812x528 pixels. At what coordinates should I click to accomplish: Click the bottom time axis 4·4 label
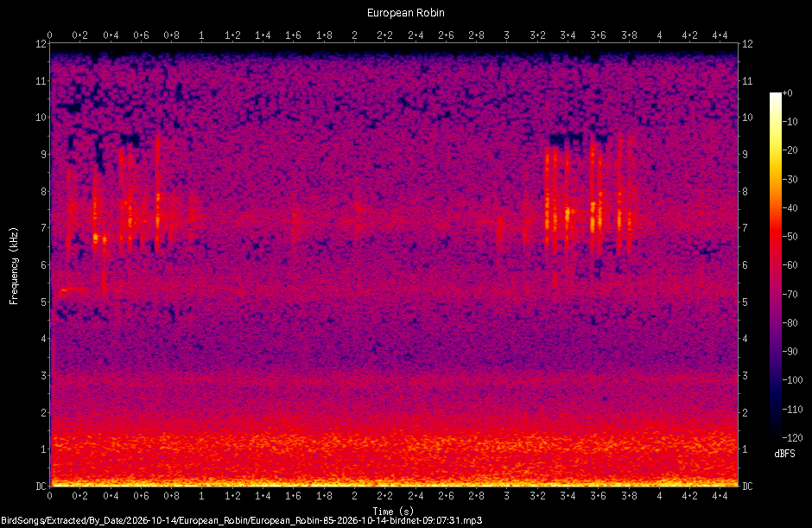point(720,496)
